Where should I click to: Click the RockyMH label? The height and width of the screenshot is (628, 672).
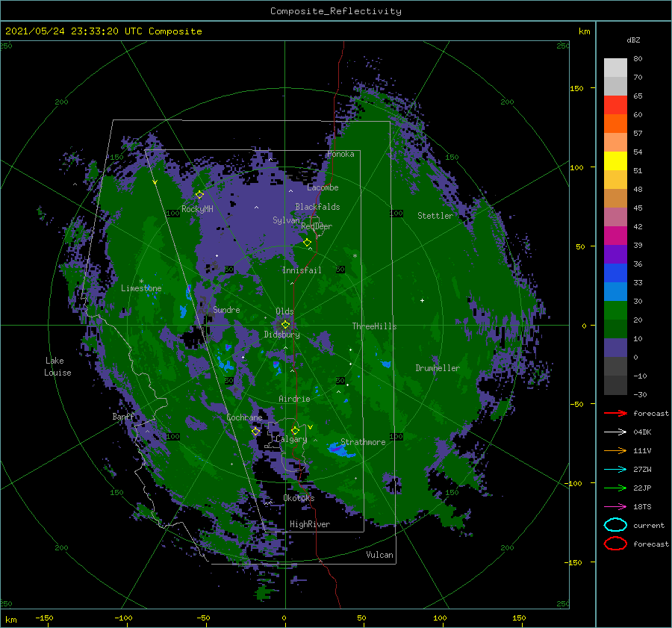point(197,209)
